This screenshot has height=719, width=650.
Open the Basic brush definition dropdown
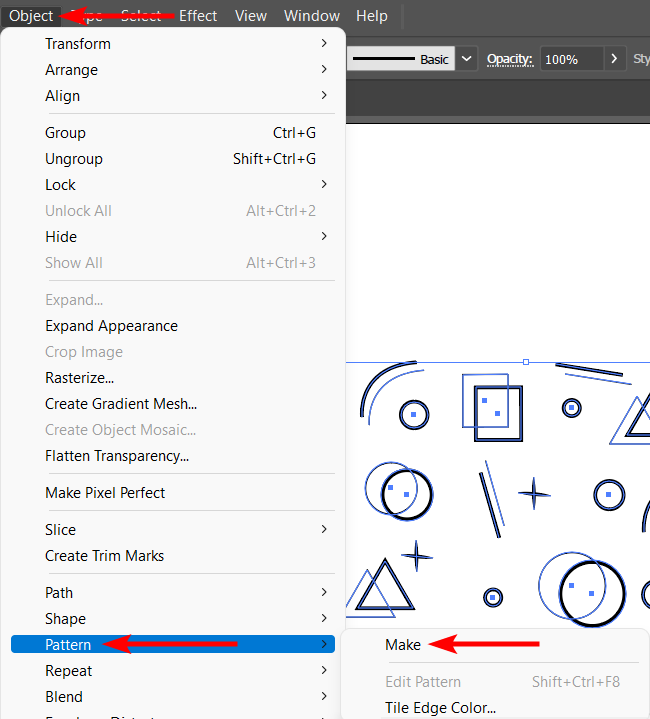pos(467,59)
